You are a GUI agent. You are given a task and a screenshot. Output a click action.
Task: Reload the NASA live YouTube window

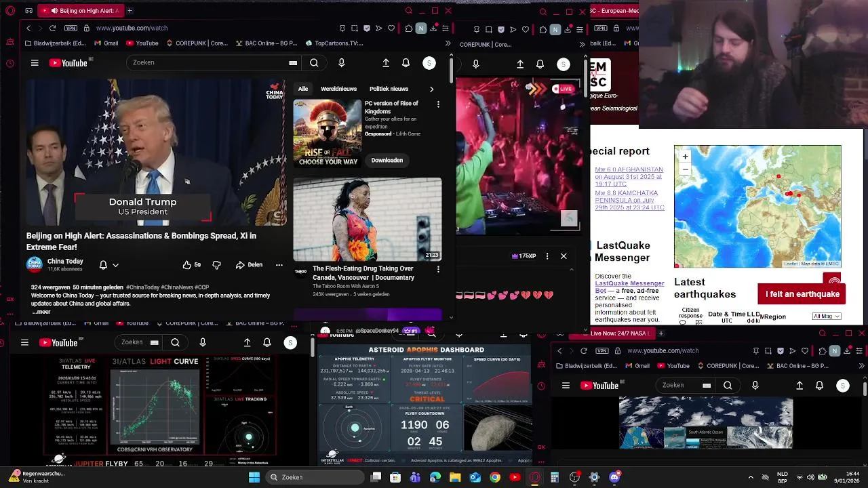(x=584, y=351)
